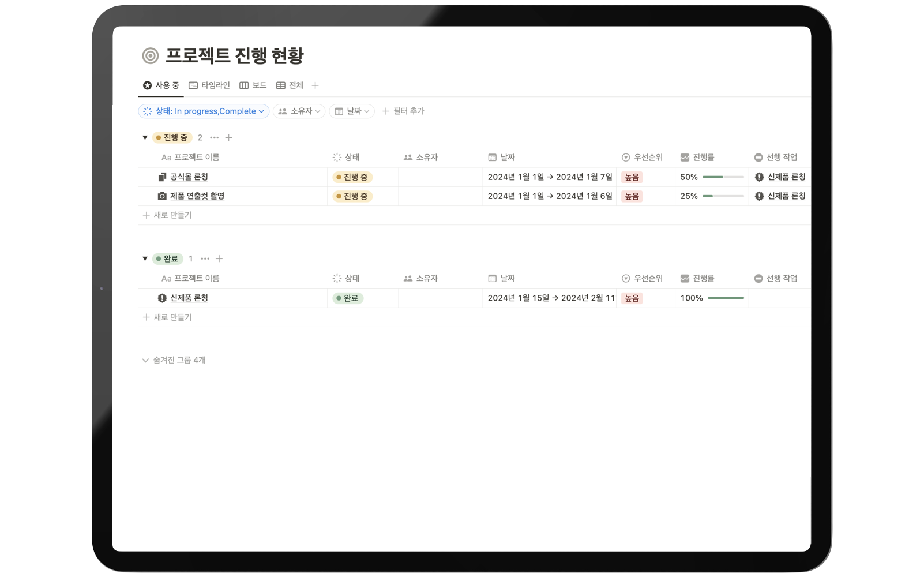Click the star icon on the 사용 중 tab
This screenshot has width=924, height=577.
point(147,85)
